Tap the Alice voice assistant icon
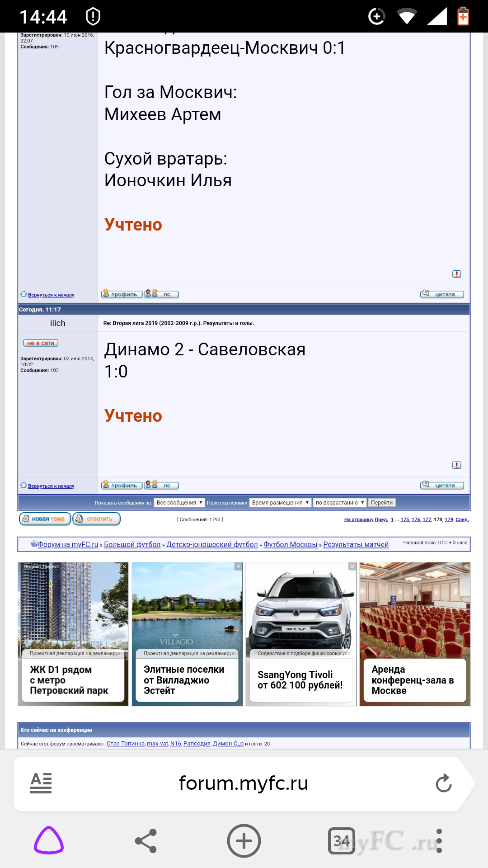 coord(49,840)
